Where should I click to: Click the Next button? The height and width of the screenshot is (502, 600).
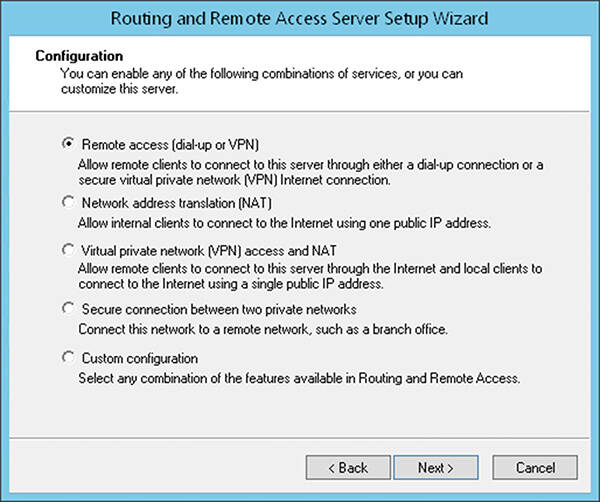(x=436, y=467)
